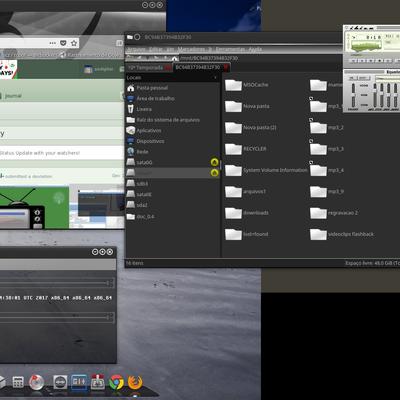
Task: Open the mp3_9 folder
Action: click(x=327, y=191)
